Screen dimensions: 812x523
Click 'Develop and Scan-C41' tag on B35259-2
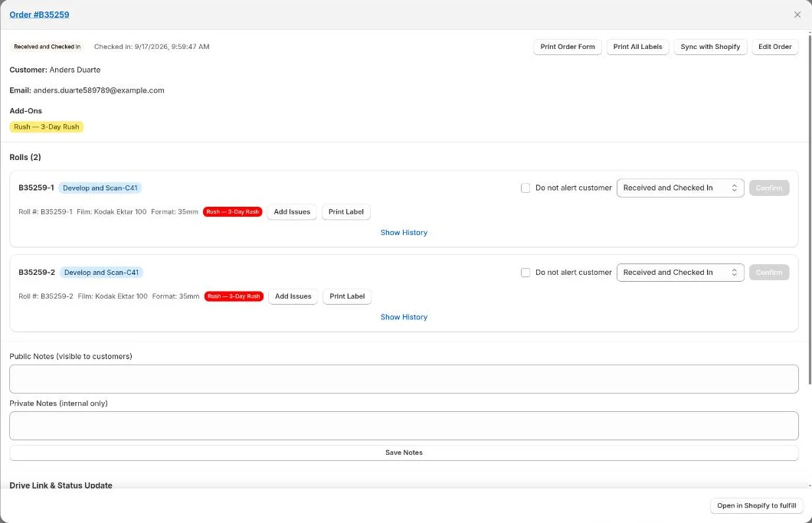tap(101, 273)
